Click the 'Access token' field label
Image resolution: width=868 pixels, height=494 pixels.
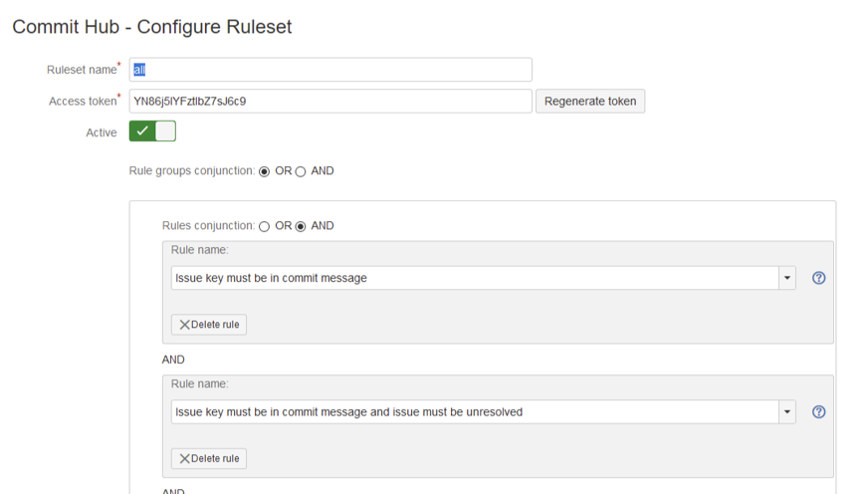(83, 102)
